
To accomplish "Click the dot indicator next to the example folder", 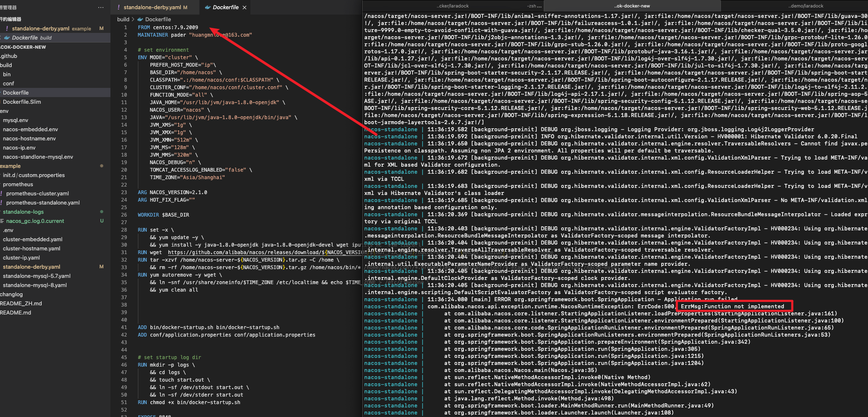I will coord(102,166).
